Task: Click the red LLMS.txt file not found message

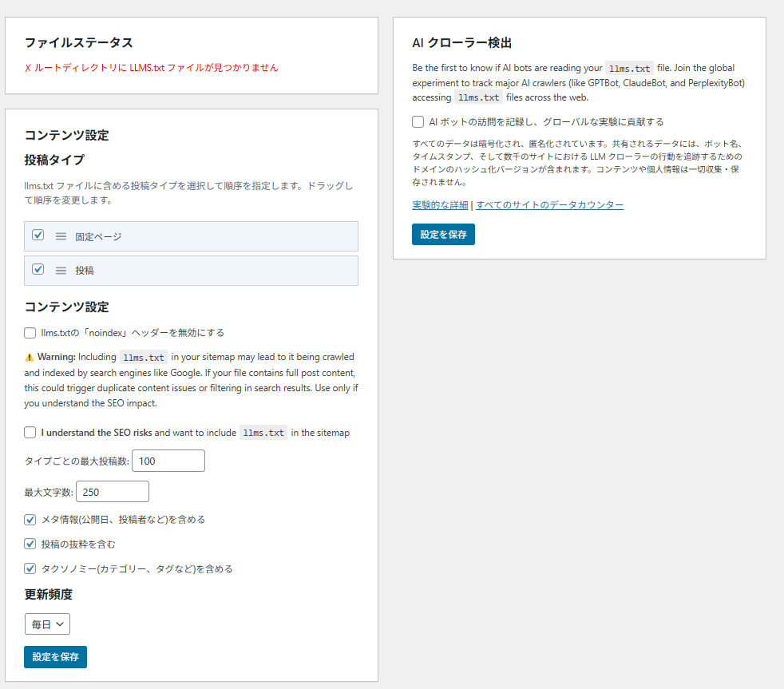Action: point(152,68)
